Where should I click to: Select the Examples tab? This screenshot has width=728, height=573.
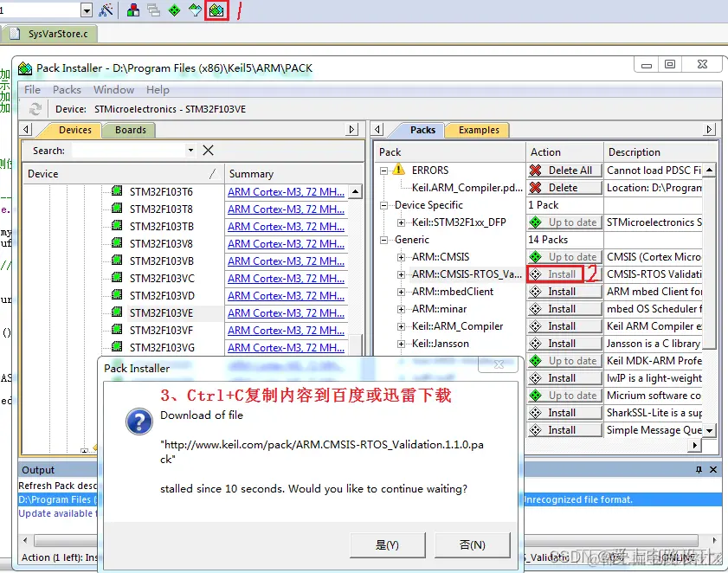[x=479, y=130]
